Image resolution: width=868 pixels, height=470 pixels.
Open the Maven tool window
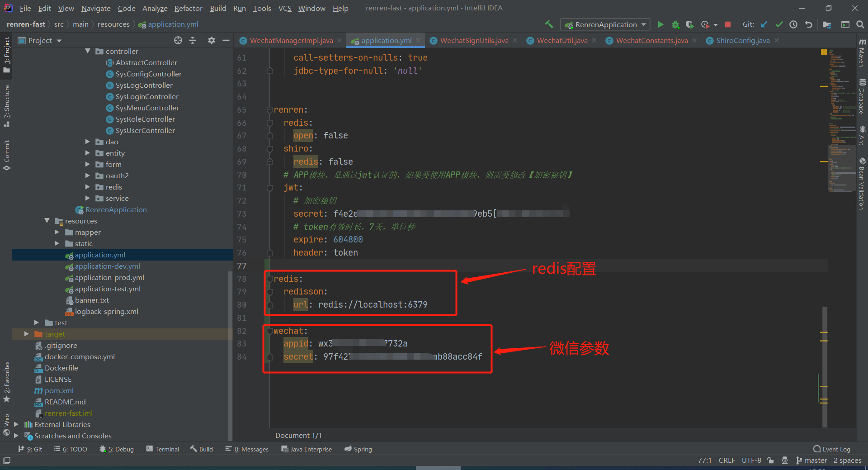coord(862,53)
